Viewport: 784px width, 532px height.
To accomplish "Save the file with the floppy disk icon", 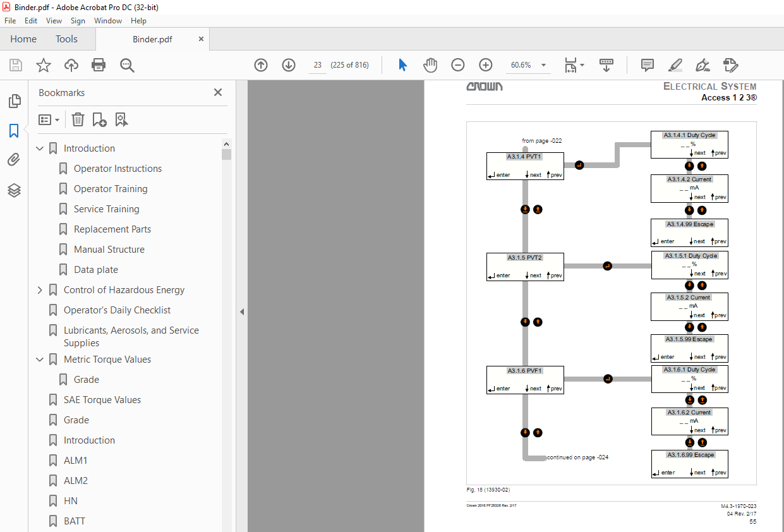I will (16, 65).
